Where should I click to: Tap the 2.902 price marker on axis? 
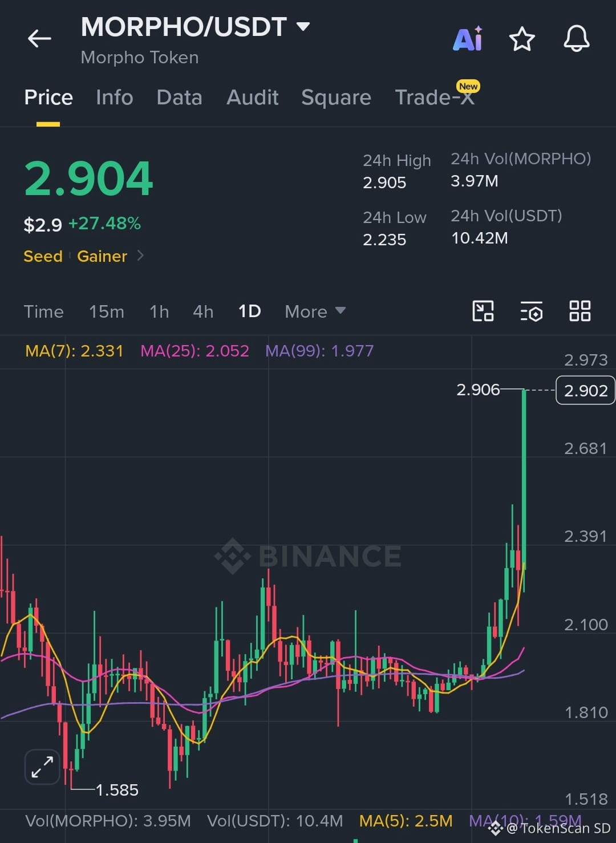[586, 390]
